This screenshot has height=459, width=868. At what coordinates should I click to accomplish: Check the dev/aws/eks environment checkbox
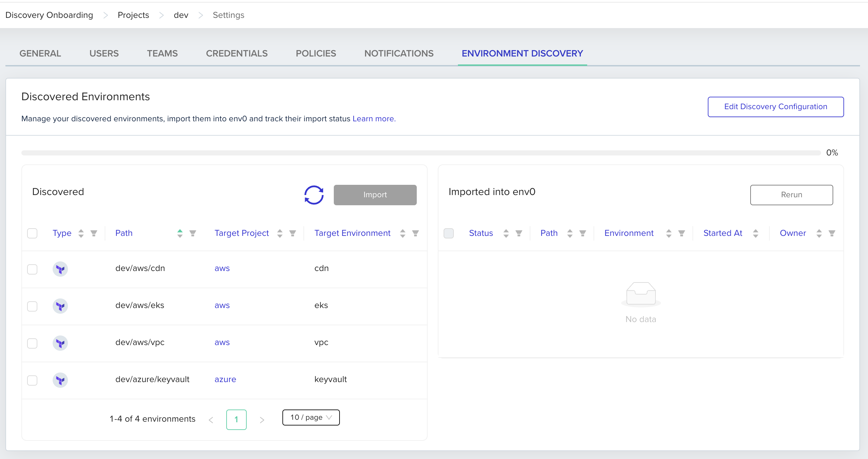pos(32,306)
